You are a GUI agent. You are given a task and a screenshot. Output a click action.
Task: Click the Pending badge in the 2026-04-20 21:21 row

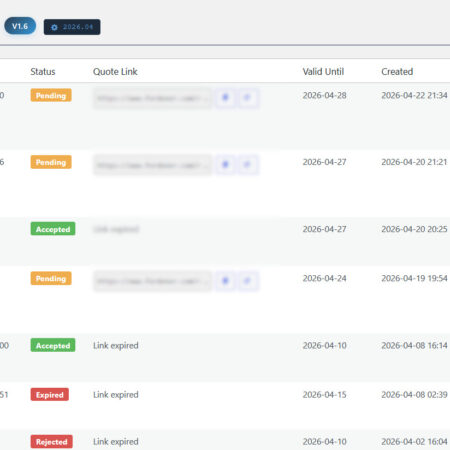coord(51,162)
